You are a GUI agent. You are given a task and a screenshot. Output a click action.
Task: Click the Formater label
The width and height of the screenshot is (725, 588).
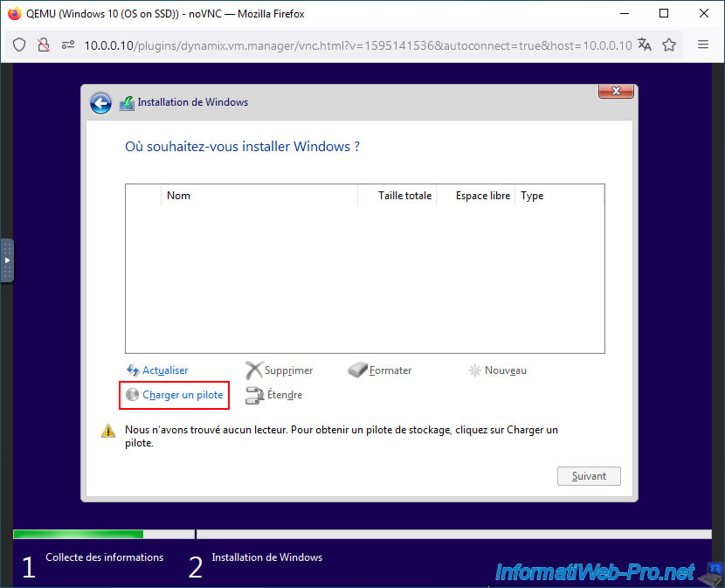pyautogui.click(x=390, y=370)
